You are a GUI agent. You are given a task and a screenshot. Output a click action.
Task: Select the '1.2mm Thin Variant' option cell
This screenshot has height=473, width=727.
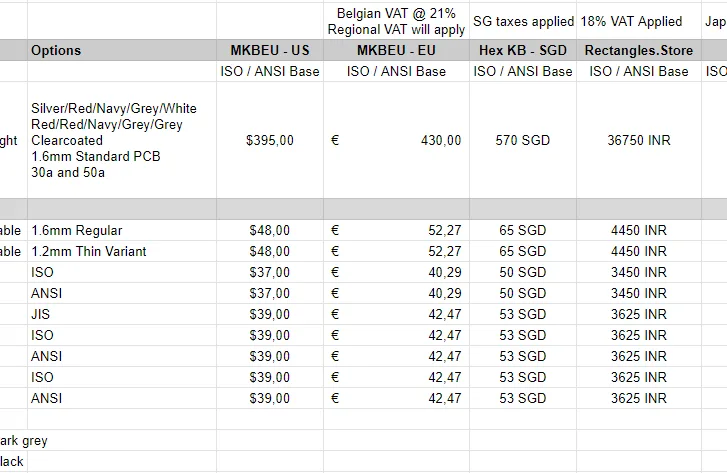121,251
